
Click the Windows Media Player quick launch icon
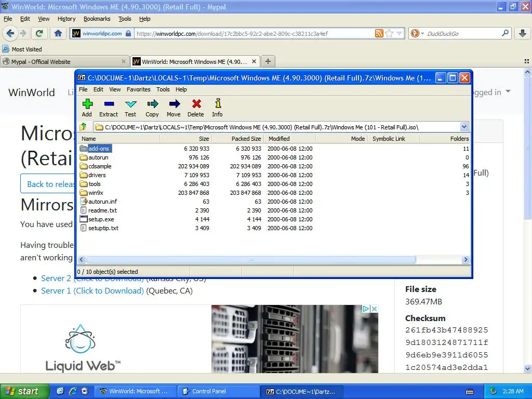click(x=85, y=391)
